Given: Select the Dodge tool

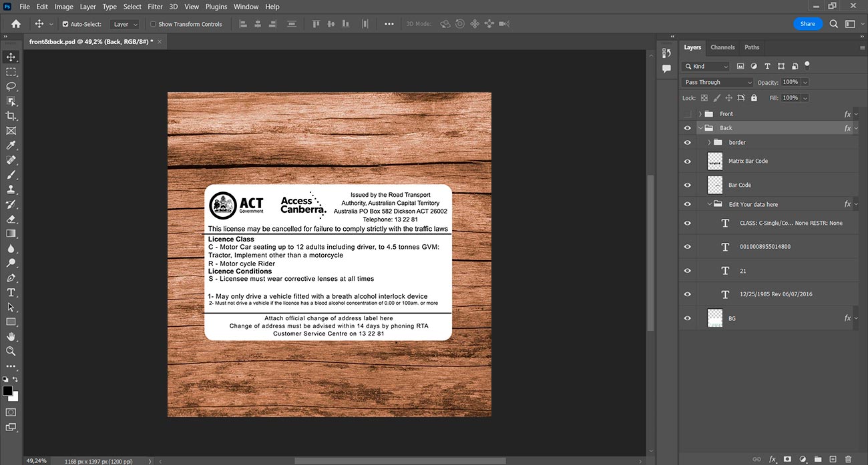Looking at the screenshot, I should (x=11, y=263).
